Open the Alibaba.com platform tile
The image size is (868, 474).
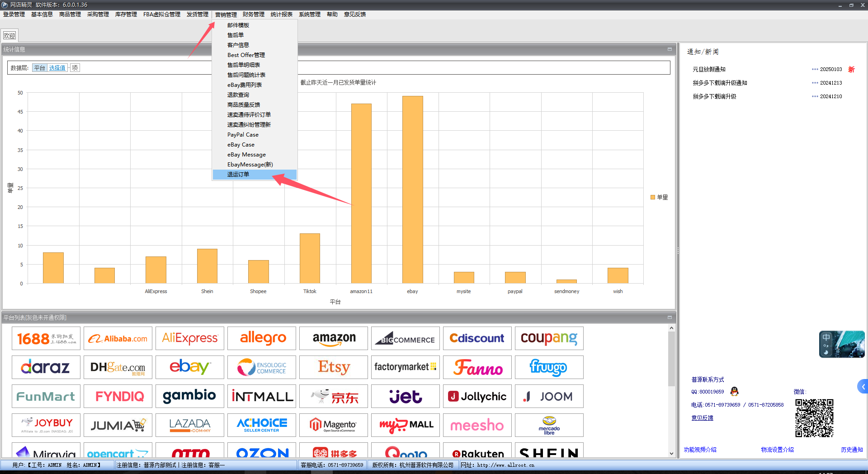118,338
